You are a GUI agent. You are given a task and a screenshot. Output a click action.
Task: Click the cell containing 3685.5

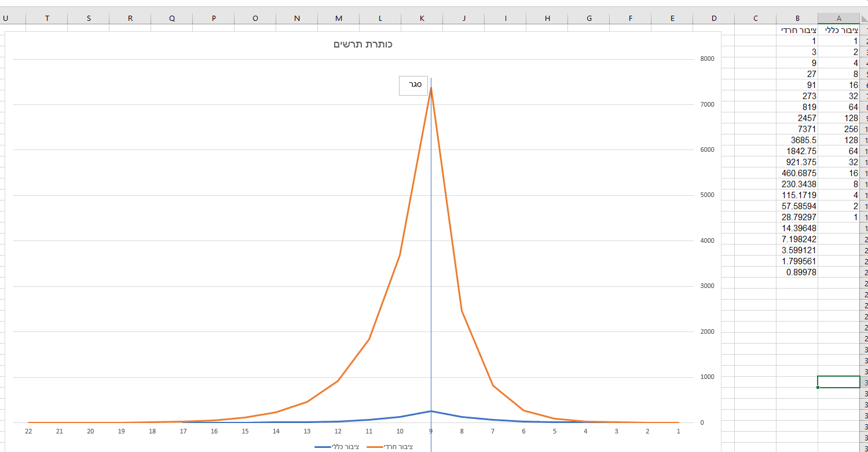(x=797, y=140)
